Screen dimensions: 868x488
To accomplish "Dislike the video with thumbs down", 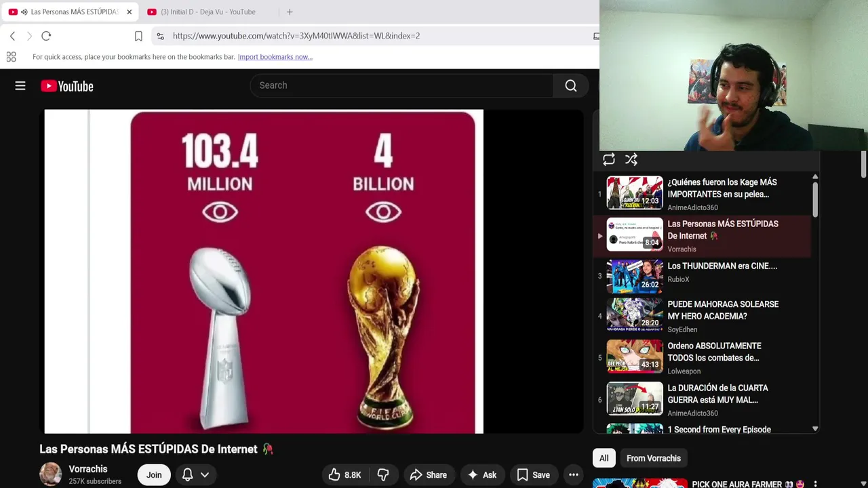I will click(x=383, y=475).
